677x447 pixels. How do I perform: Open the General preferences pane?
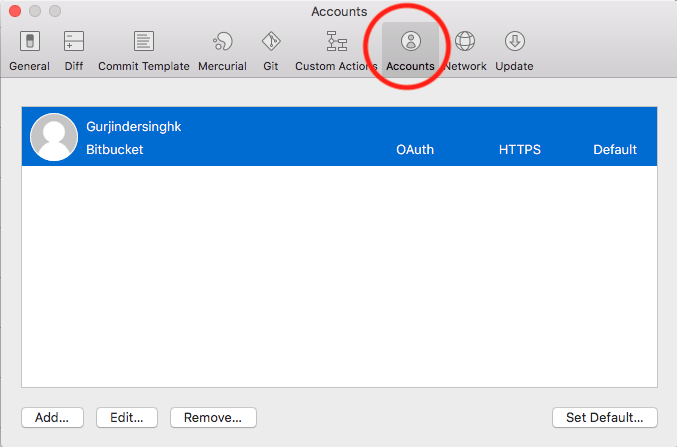(x=29, y=50)
